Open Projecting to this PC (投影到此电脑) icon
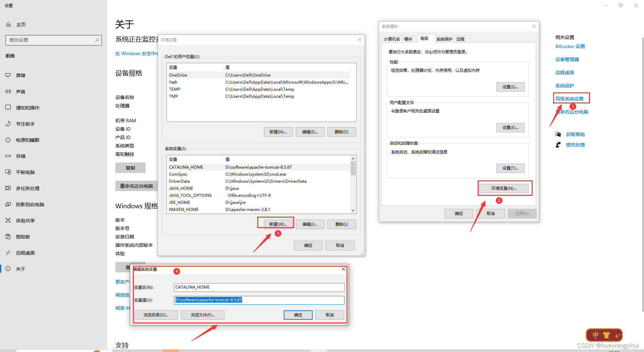 coord(8,204)
